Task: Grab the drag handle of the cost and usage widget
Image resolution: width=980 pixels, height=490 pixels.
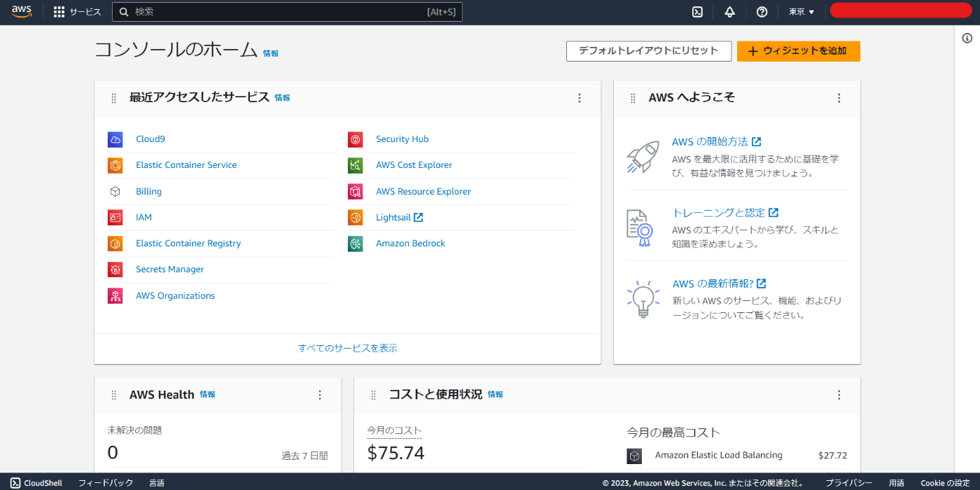Action: 374,395
